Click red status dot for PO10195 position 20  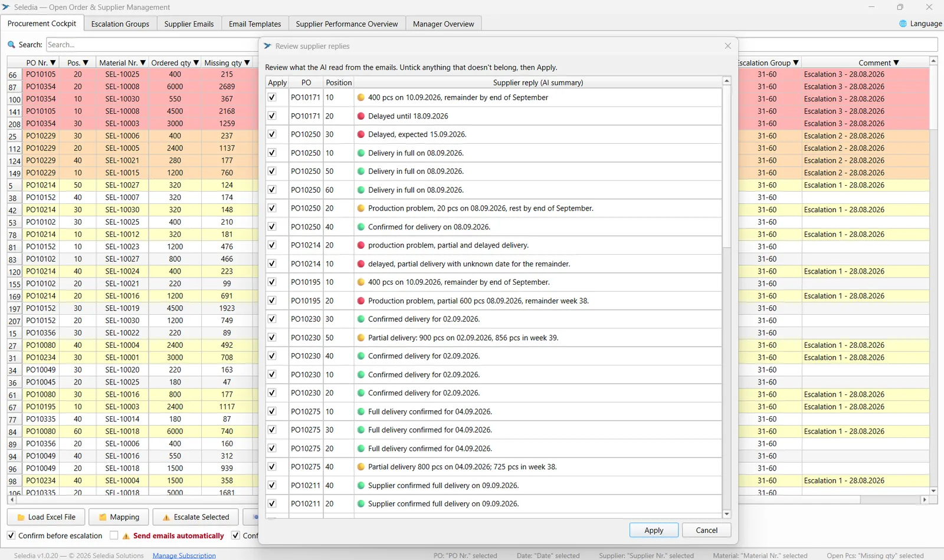361,301
